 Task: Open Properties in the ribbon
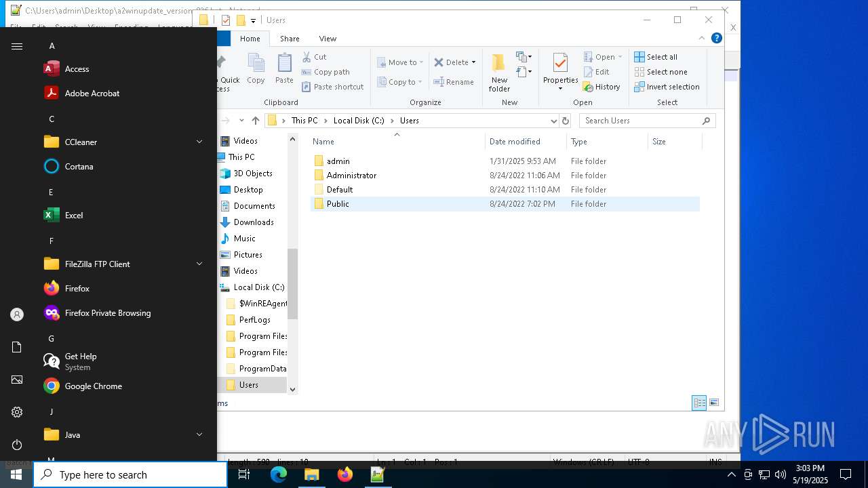pos(560,71)
